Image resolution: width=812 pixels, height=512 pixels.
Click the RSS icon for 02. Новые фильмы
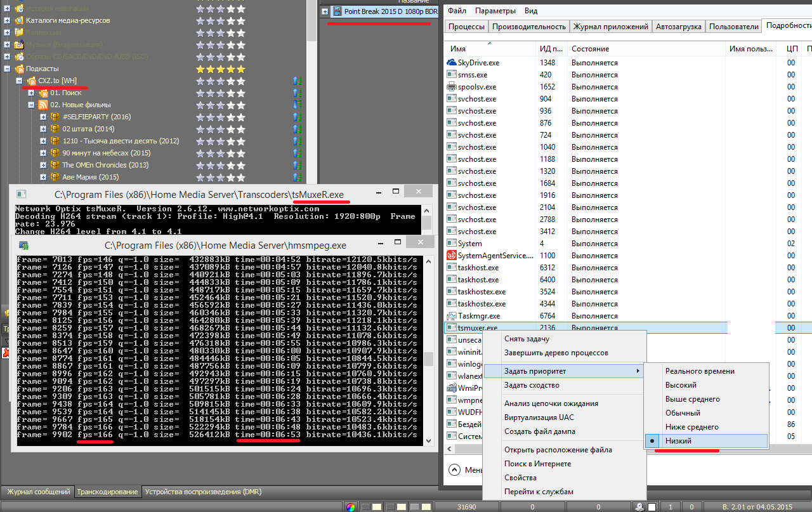(x=43, y=105)
